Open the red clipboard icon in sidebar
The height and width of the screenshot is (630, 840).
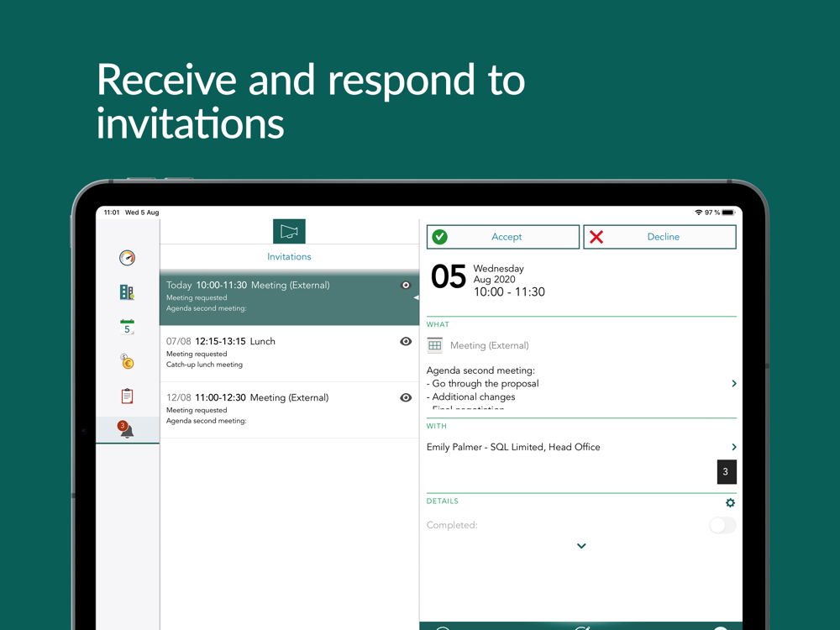[127, 396]
